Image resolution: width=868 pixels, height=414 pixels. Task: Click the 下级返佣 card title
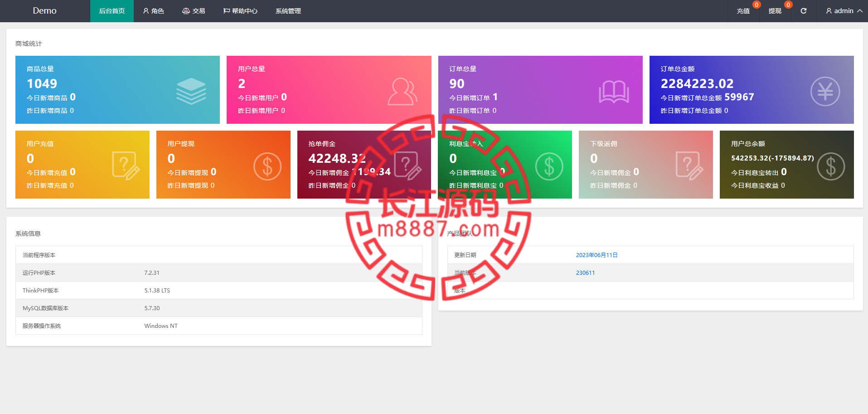pyautogui.click(x=604, y=144)
